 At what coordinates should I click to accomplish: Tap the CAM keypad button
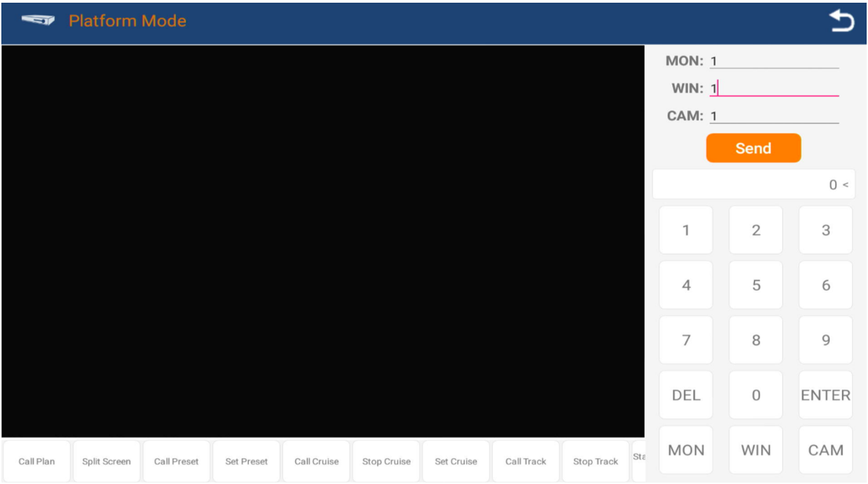click(825, 450)
